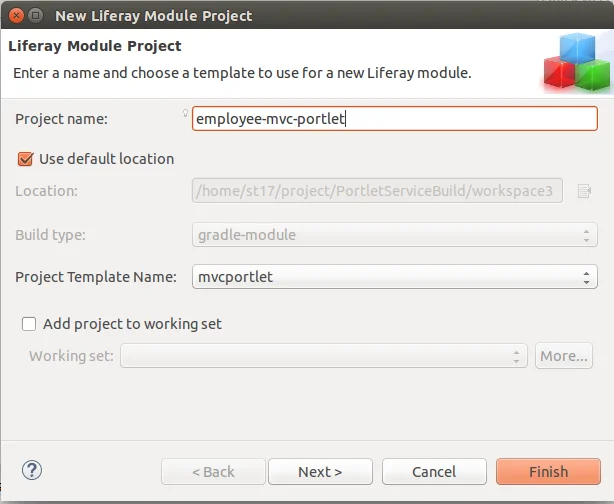Open the Working set combo box
Viewport: 614px width, 504px height.
pos(324,356)
